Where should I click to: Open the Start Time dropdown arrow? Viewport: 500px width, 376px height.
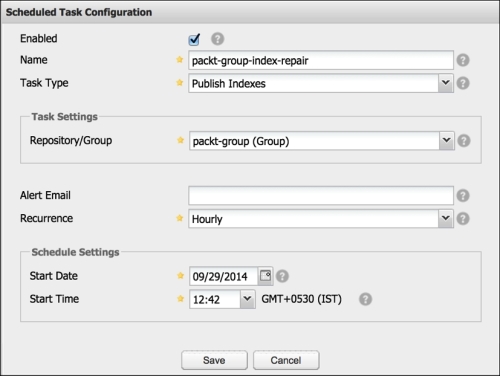248,299
